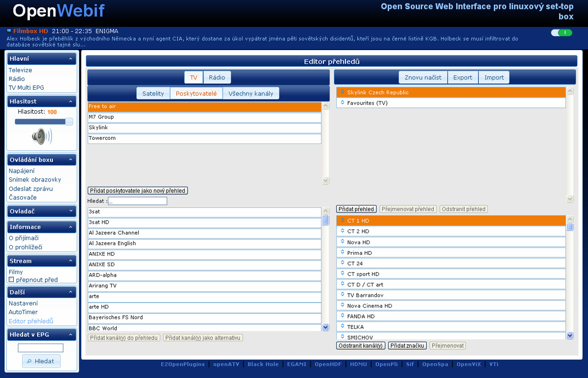The height and width of the screenshot is (378, 588).
Task: Click drag-handle icon of Prima HD
Action: 343,253
